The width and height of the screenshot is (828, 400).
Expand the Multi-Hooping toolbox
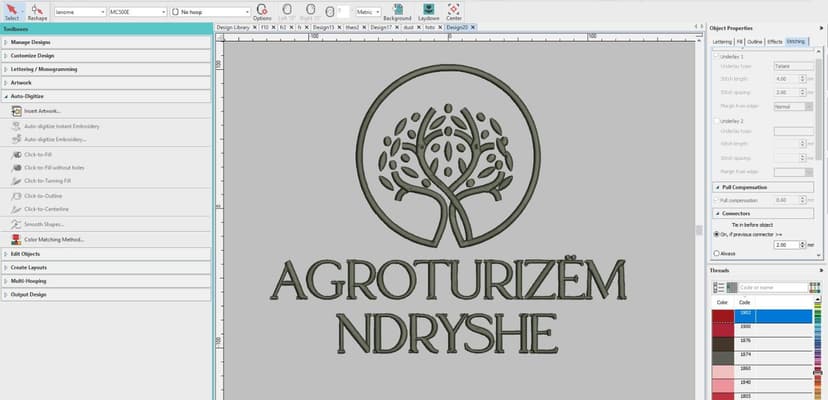tap(106, 281)
